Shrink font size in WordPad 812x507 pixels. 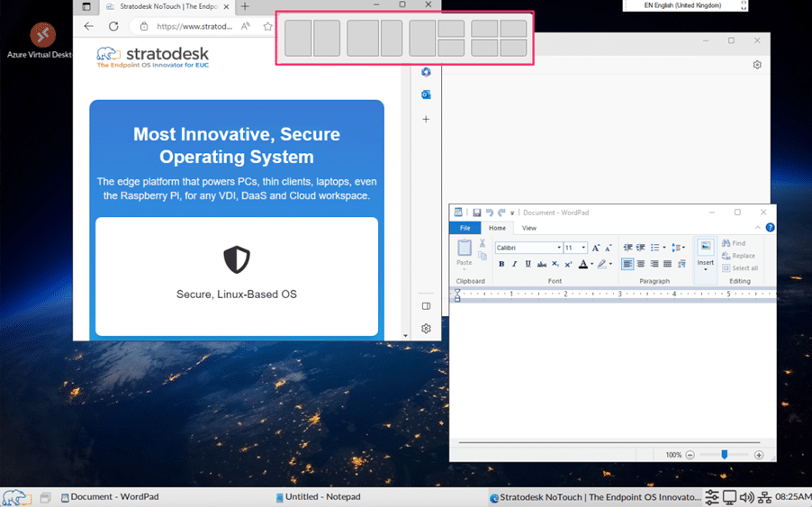(x=608, y=248)
